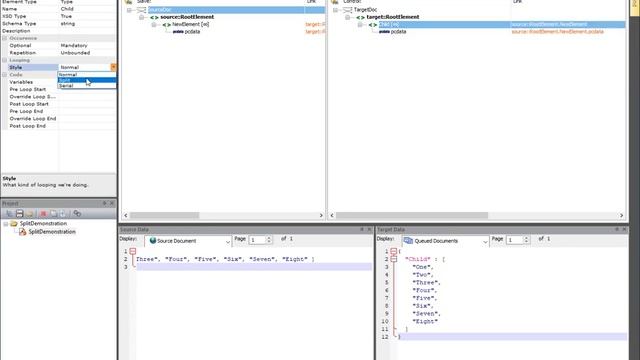Open the Source Document display dropdown
This screenshot has width=640, height=360.
pos(228,241)
